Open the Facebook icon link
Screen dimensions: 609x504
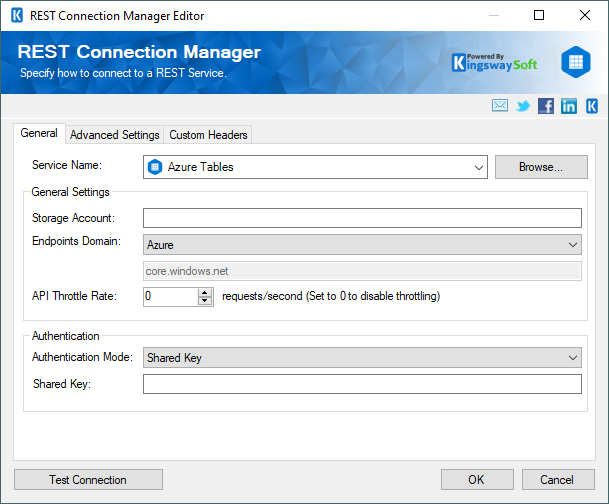(546, 106)
